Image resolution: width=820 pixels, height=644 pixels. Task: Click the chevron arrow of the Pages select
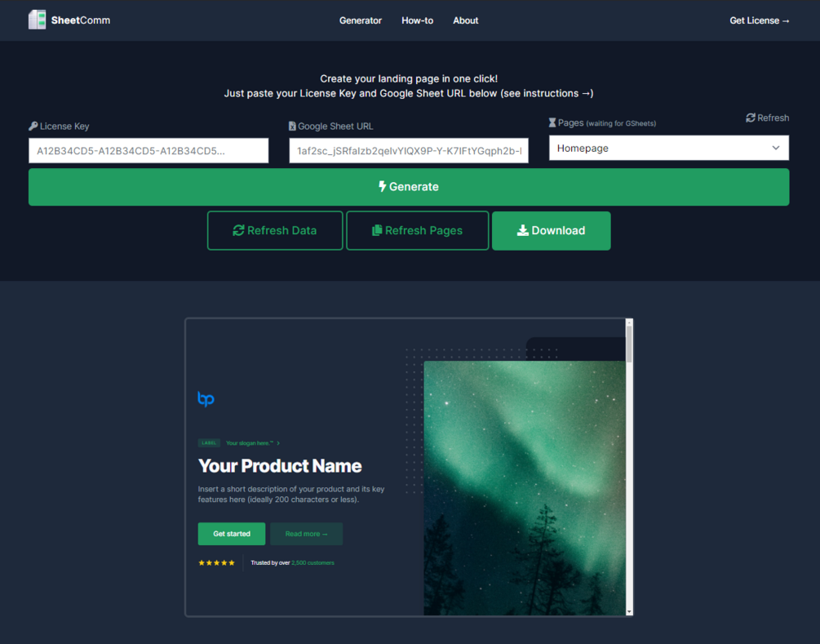click(776, 148)
